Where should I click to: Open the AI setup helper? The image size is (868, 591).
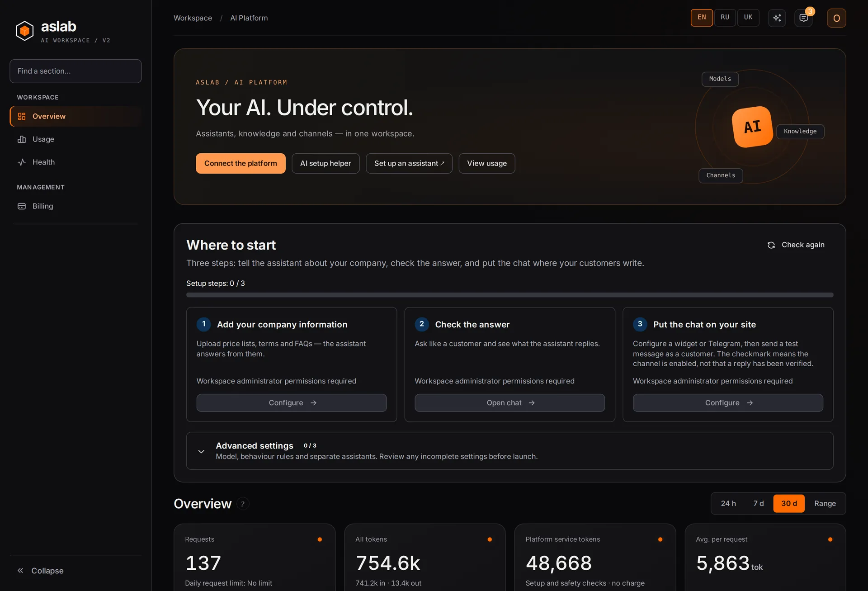coord(325,163)
